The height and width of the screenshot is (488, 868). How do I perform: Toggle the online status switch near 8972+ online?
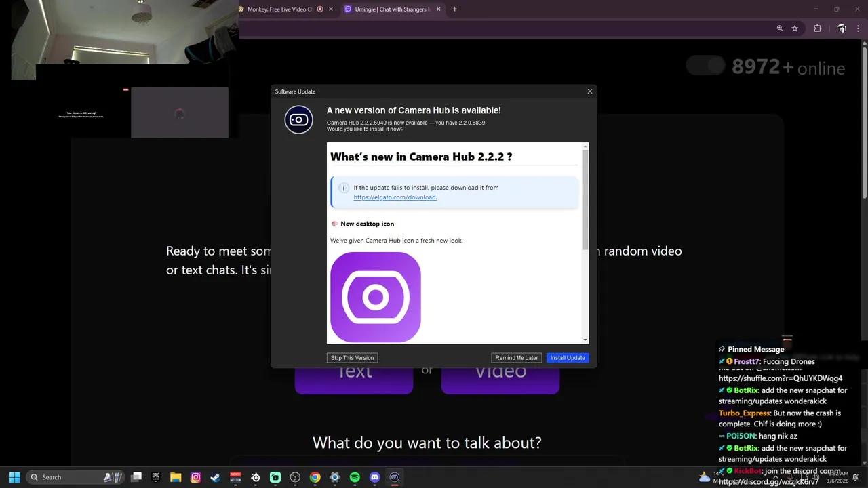[x=705, y=65]
